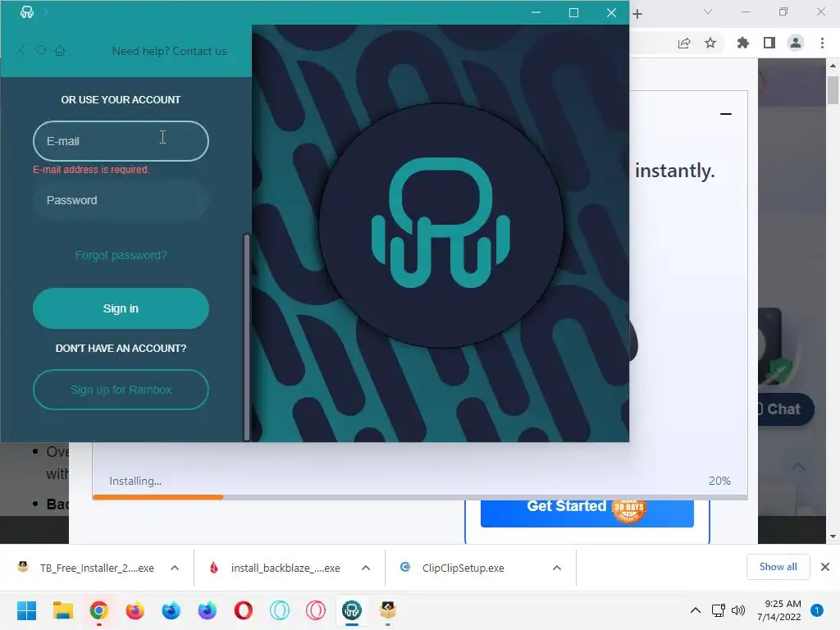This screenshot has height=630, width=840.
Task: Toggle Chrome side panel icon
Action: coord(769,43)
